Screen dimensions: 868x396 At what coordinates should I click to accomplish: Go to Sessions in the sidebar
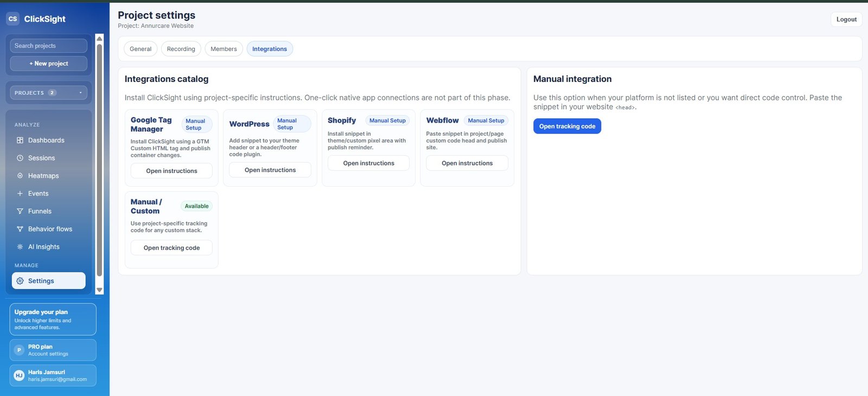[48, 158]
